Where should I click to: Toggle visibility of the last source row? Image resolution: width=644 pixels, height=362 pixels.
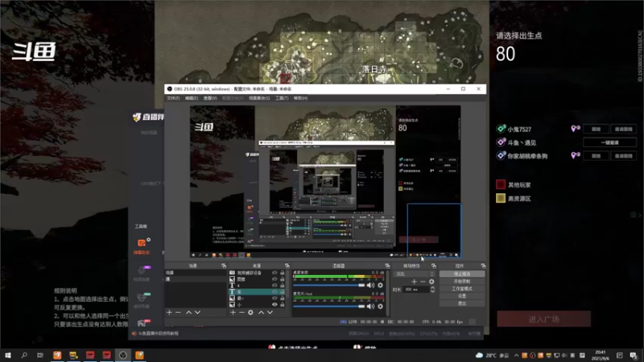coord(275,305)
